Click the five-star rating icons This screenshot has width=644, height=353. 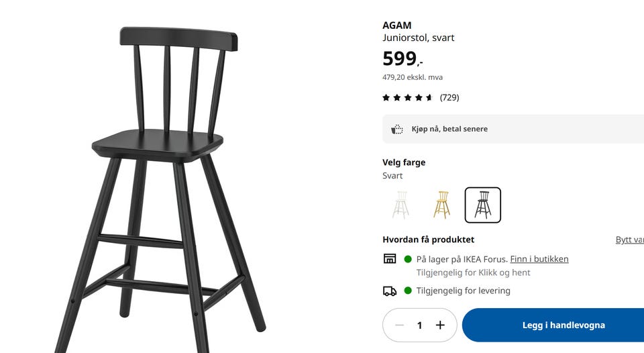[407, 97]
